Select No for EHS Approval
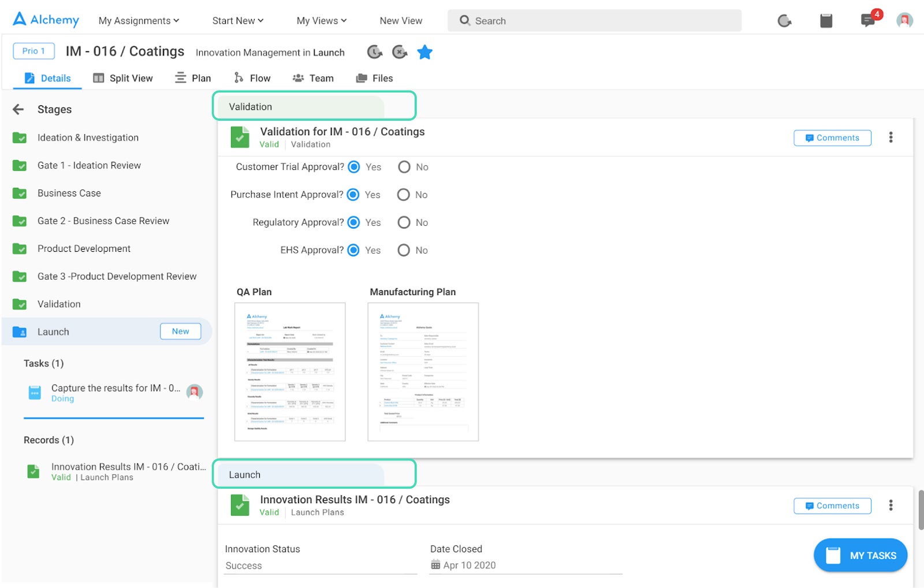The height and width of the screenshot is (588, 924). 404,250
